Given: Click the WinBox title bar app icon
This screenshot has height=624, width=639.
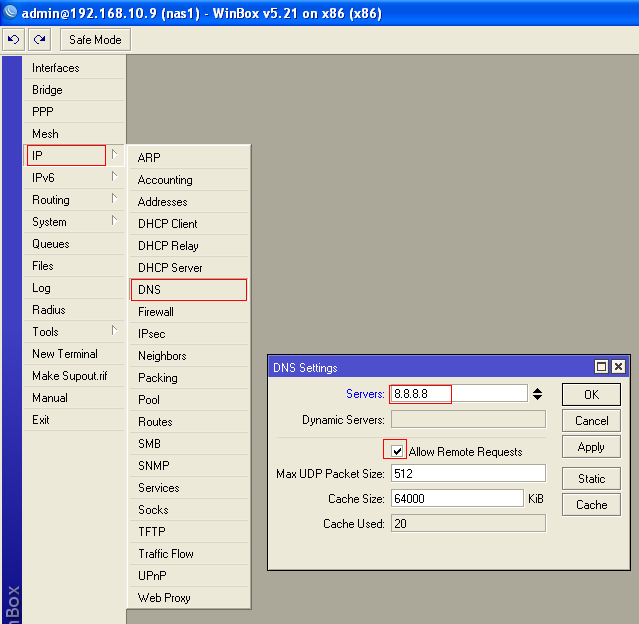Looking at the screenshot, I should pos(11,13).
